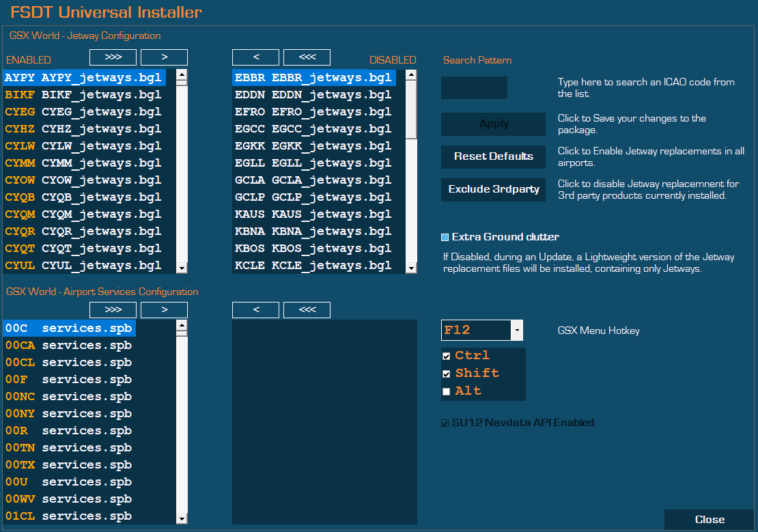758x532 pixels.
Task: Click the airport services '<<<' move-all-back button
Action: (307, 310)
